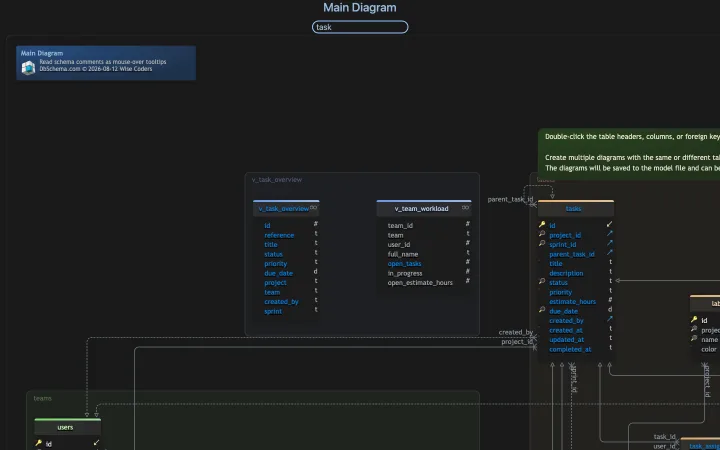Select the 'created_by' column in v_task_overview

pos(281,302)
